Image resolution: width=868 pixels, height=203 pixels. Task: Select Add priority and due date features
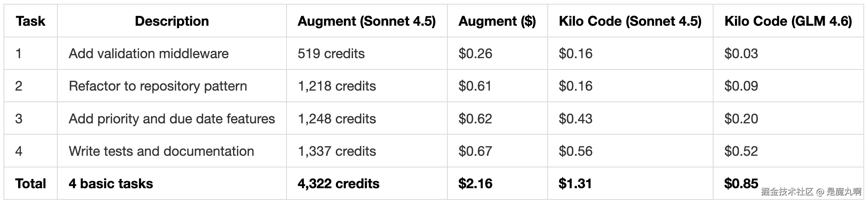(x=172, y=119)
